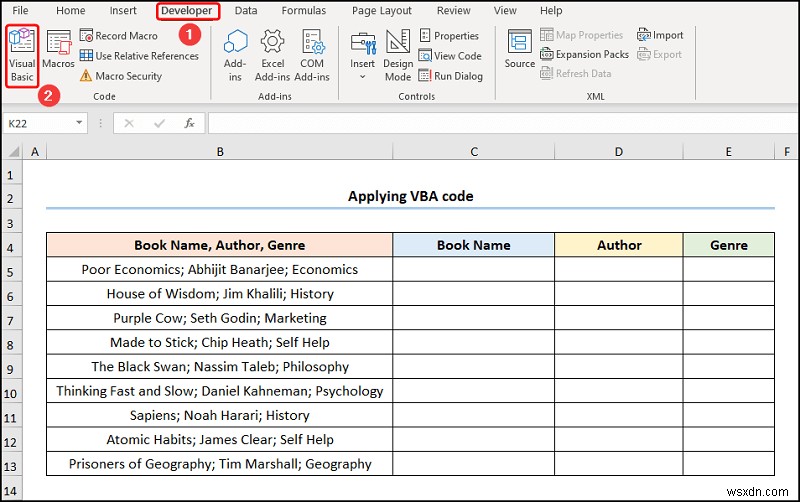Select the 'Author' header cell

(x=619, y=245)
